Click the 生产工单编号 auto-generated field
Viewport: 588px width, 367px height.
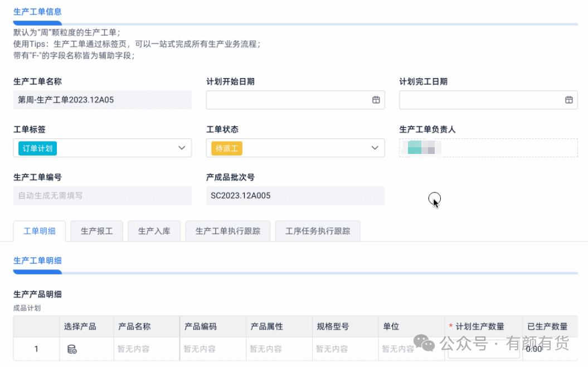pyautogui.click(x=102, y=196)
